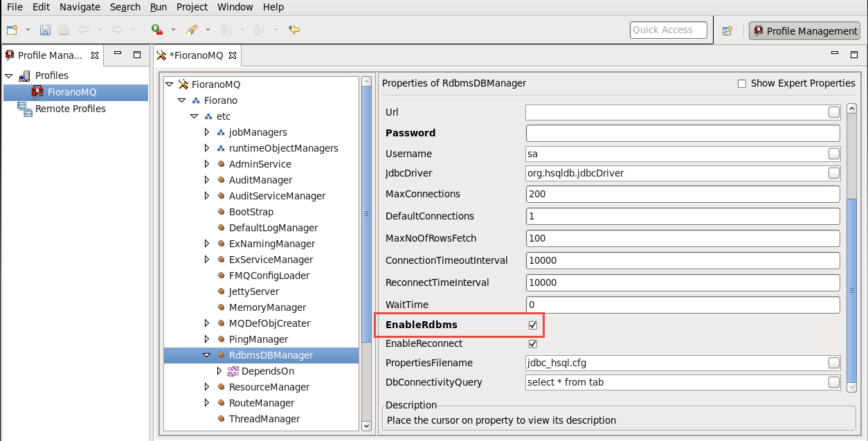Click the New wizard toolbar icon

12,30
